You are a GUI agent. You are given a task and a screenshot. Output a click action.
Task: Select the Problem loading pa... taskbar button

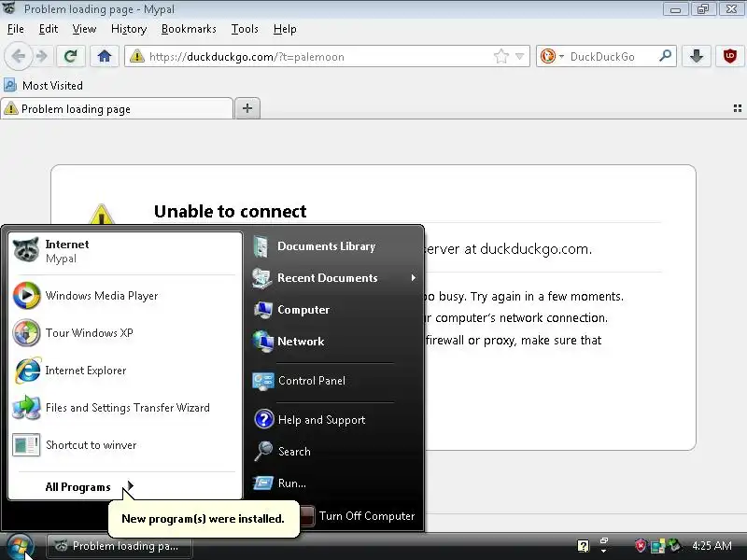120,546
